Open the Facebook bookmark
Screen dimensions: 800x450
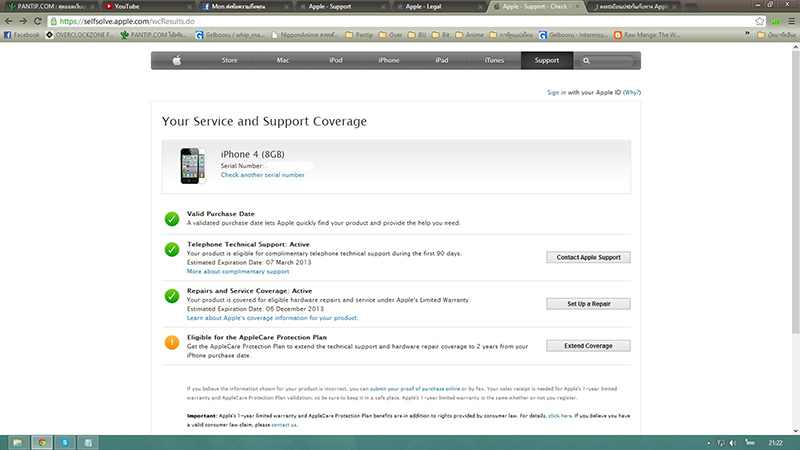(x=21, y=35)
